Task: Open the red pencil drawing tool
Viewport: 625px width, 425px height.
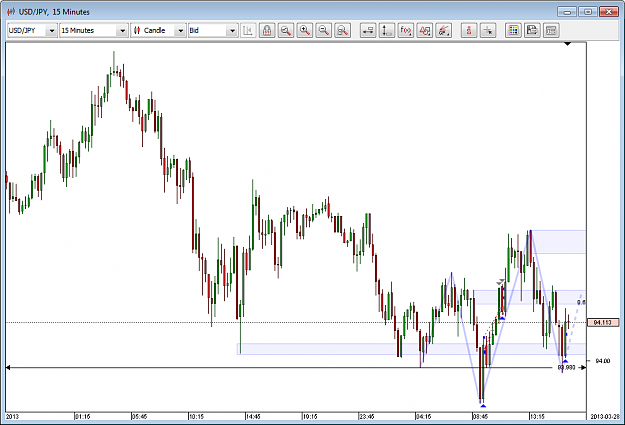Action: (444, 30)
